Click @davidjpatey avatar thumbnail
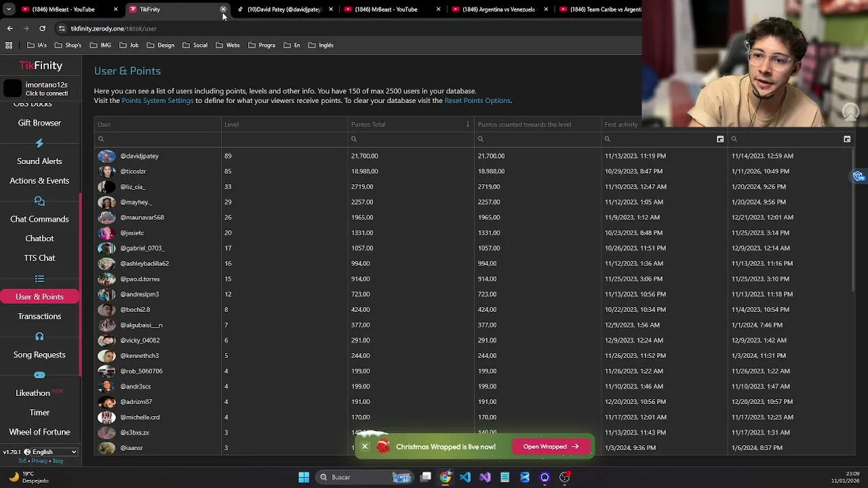Screen dimensions: 868x488 [106, 156]
